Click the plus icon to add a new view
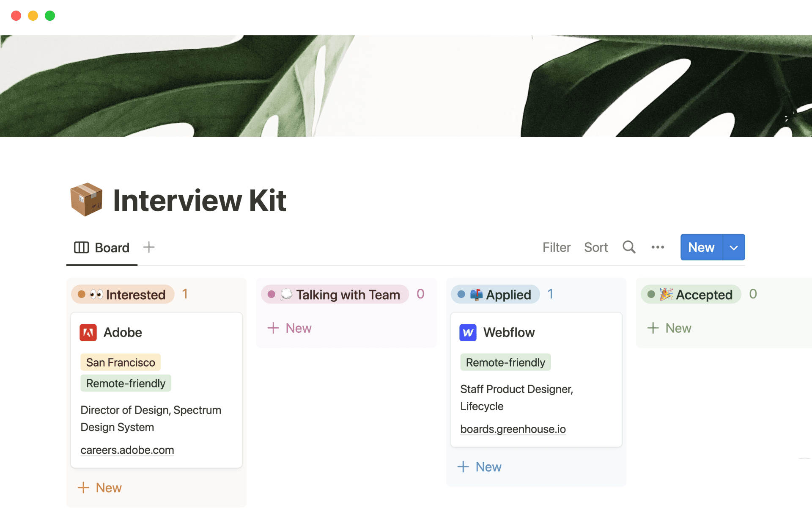 click(149, 247)
